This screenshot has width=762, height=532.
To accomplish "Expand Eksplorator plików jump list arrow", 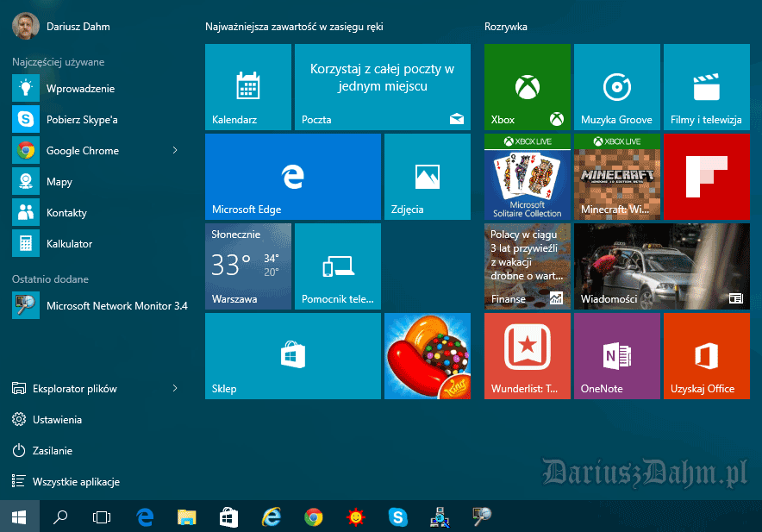I will 175,388.
